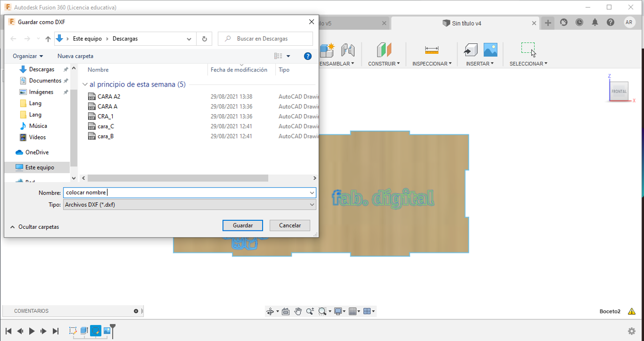
Task: Open the extensions icon in title bar
Action: (563, 23)
